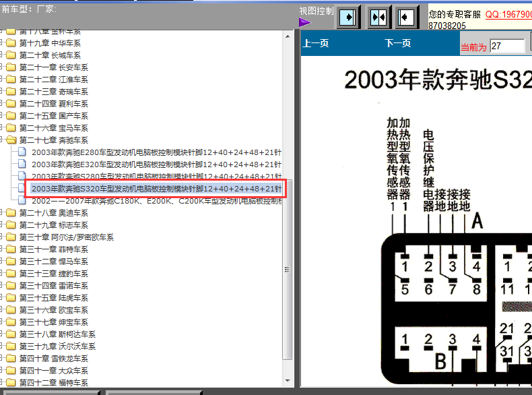Click the folder icon of 第二十九章 标志车系

coord(11,225)
